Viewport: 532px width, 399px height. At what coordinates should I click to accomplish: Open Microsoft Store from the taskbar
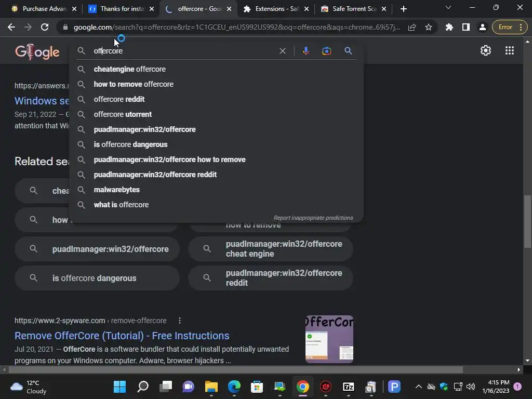click(257, 387)
